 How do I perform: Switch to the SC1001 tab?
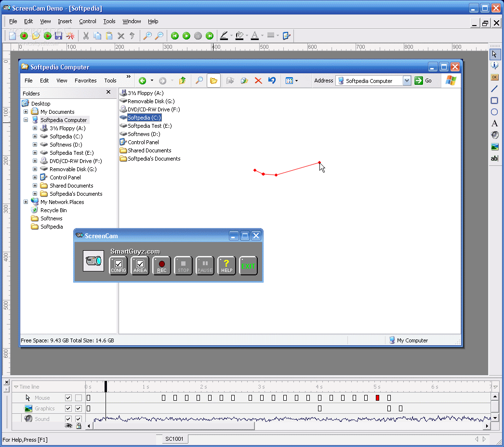pos(174,439)
